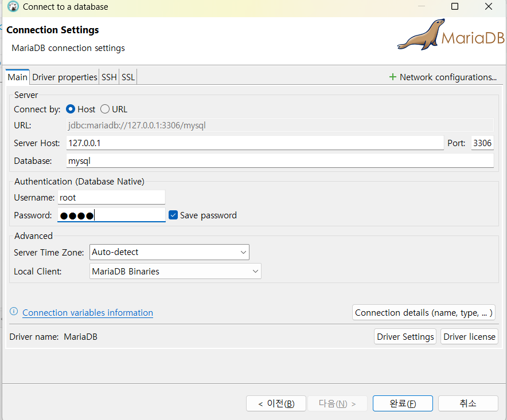The width and height of the screenshot is (507, 420).
Task: Click the Username input field
Action: point(112,198)
